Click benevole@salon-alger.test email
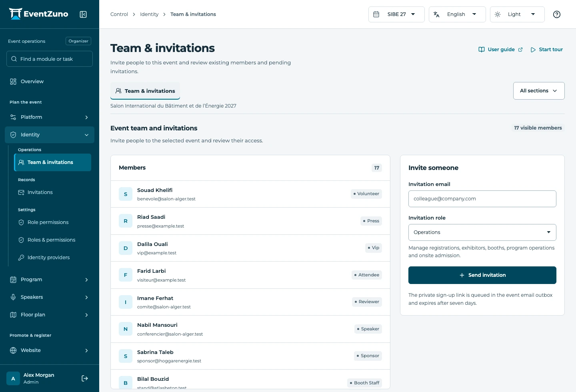576x392 pixels. [x=166, y=199]
